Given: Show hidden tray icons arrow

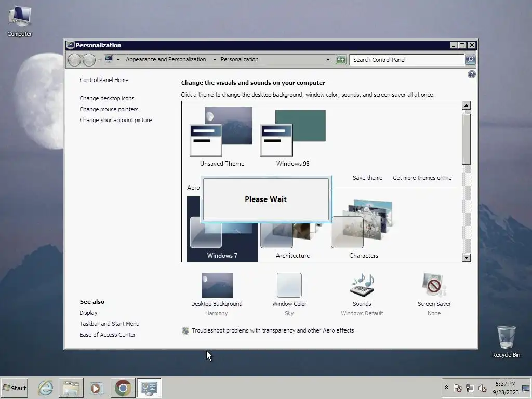Looking at the screenshot, I should tap(446, 388).
